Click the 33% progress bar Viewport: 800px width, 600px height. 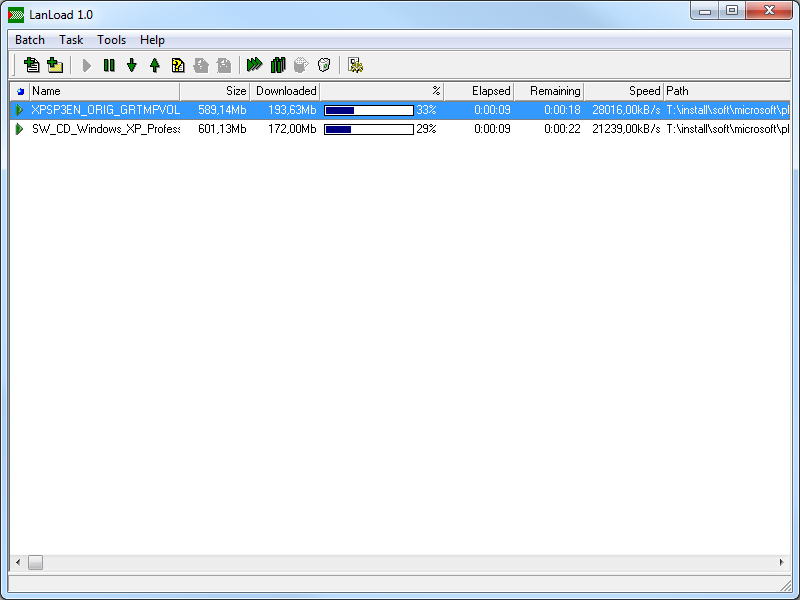pyautogui.click(x=369, y=110)
